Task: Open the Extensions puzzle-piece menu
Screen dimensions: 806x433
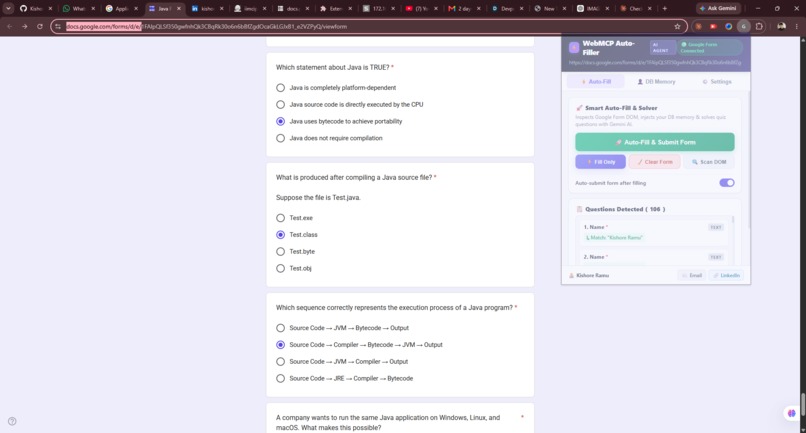Action: [759, 26]
